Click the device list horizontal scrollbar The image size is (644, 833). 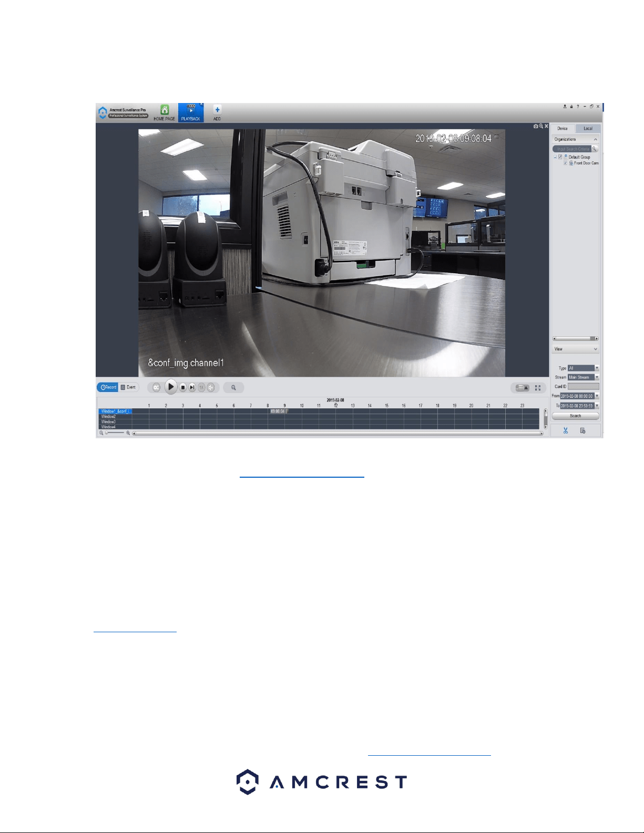point(575,338)
